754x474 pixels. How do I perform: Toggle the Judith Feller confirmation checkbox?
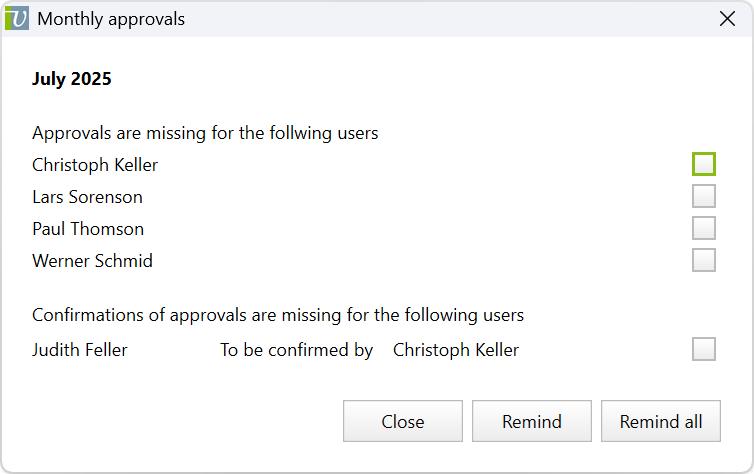coord(704,349)
